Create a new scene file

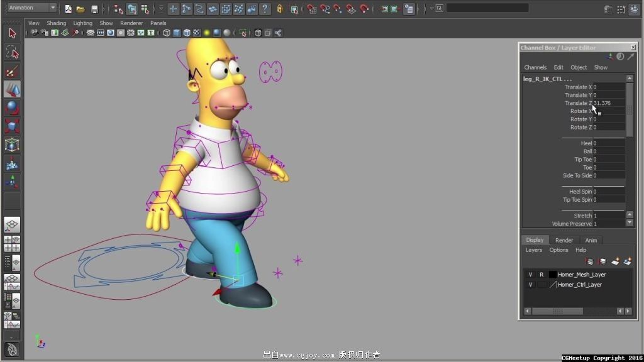(x=68, y=9)
